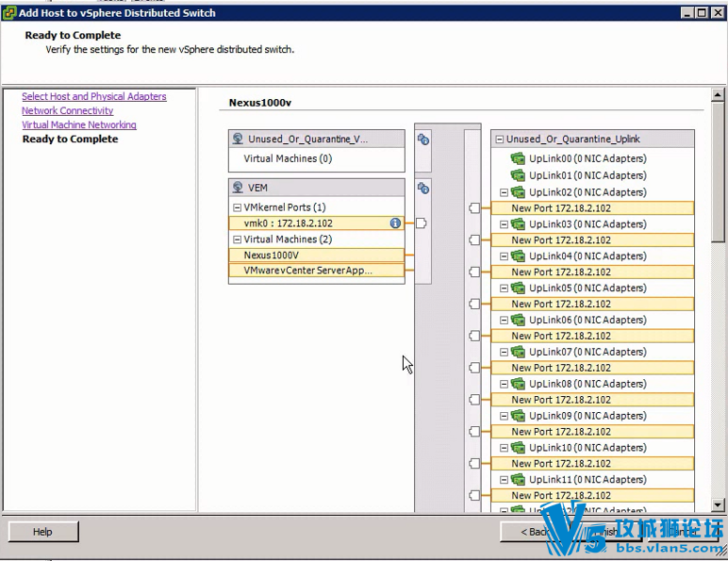The width and height of the screenshot is (728, 561).
Task: Select New Port 172.18.2.102 under UpLink10
Action: [592, 464]
